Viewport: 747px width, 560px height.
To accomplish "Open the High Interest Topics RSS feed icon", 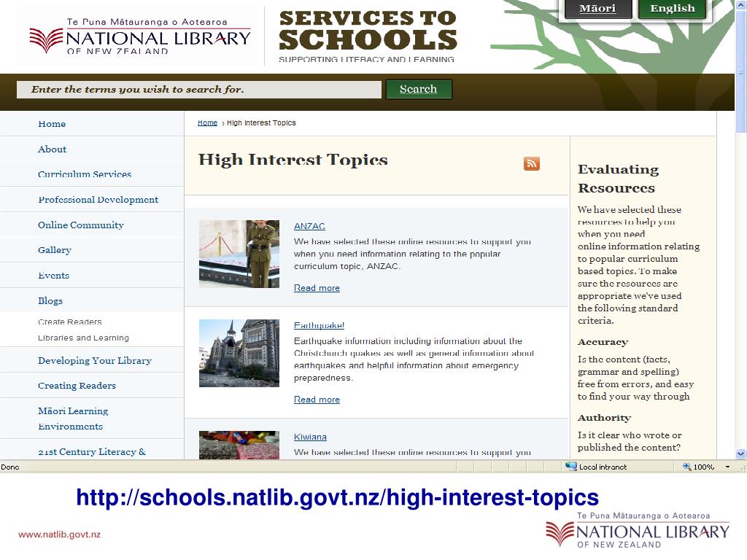I will click(x=532, y=163).
